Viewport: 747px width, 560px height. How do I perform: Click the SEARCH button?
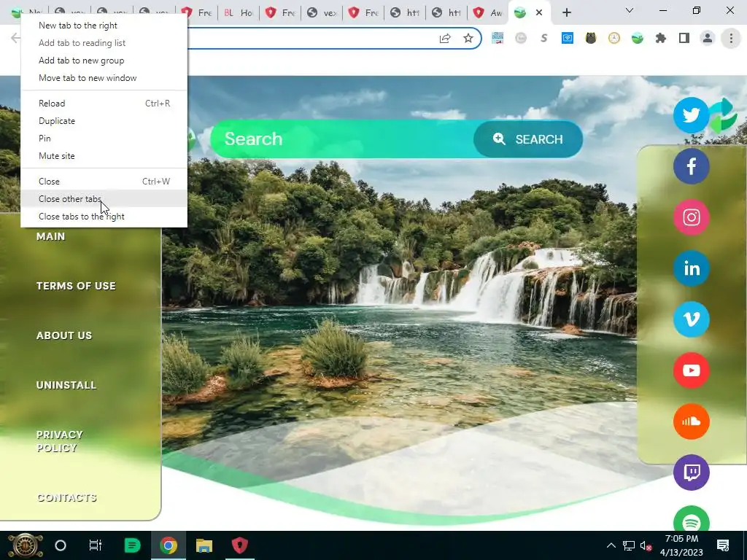click(x=528, y=139)
